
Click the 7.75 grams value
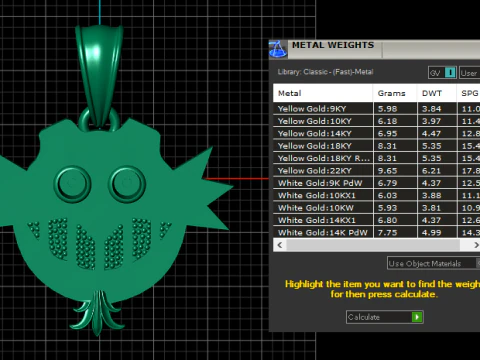387,233
